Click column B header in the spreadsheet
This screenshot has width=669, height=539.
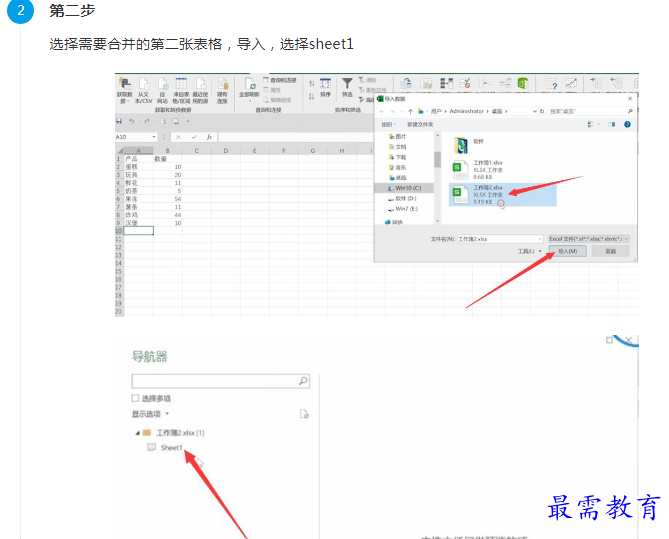168,151
